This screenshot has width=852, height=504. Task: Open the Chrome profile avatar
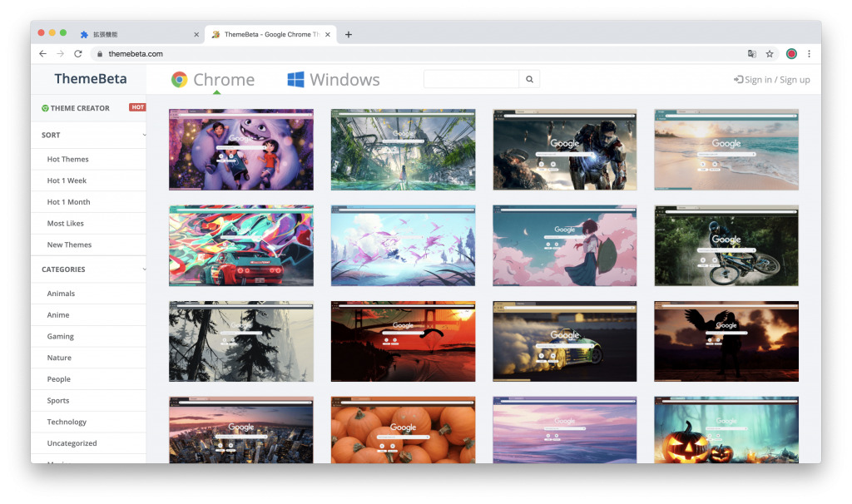click(x=792, y=54)
